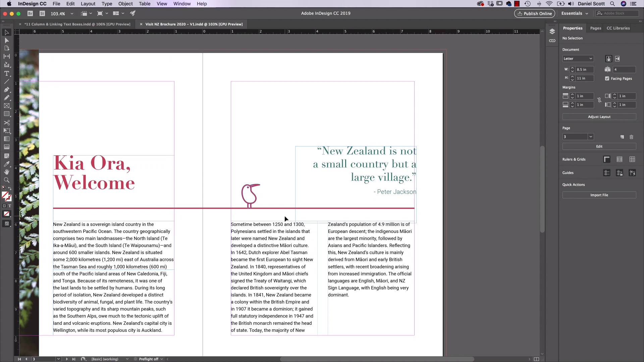Screen dimensions: 644x362
Task: Switch to CC Libraries panel tab
Action: 619,28
